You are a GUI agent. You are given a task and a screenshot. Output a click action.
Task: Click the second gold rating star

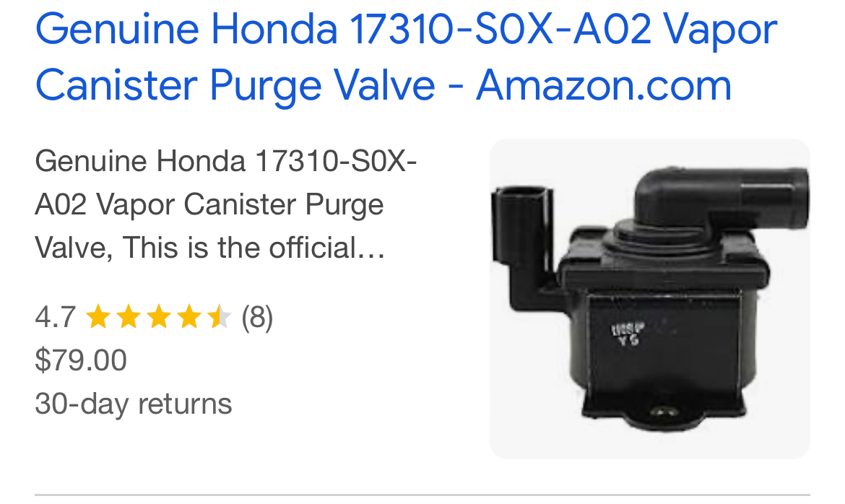coord(129,316)
